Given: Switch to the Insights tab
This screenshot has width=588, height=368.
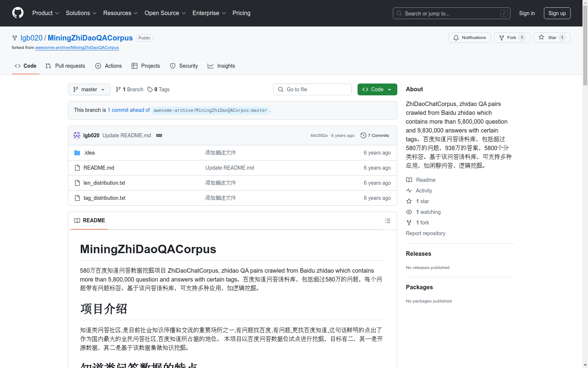Looking at the screenshot, I should point(221,66).
